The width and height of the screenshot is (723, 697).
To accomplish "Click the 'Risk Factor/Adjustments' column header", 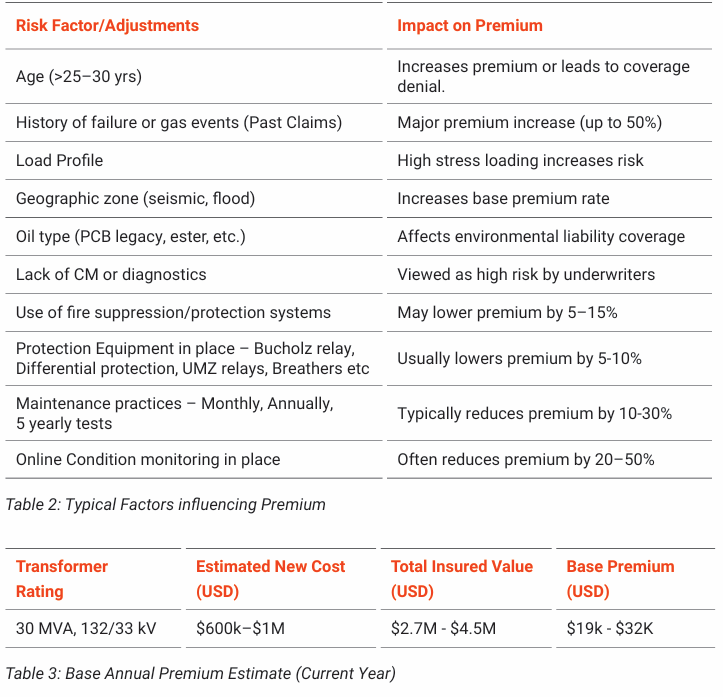I will (x=107, y=26).
